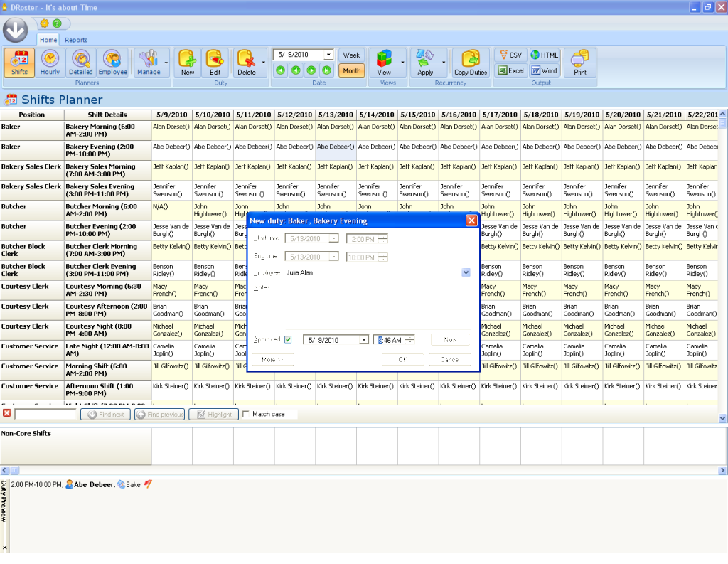Click inside the Notes text area

click(x=377, y=304)
